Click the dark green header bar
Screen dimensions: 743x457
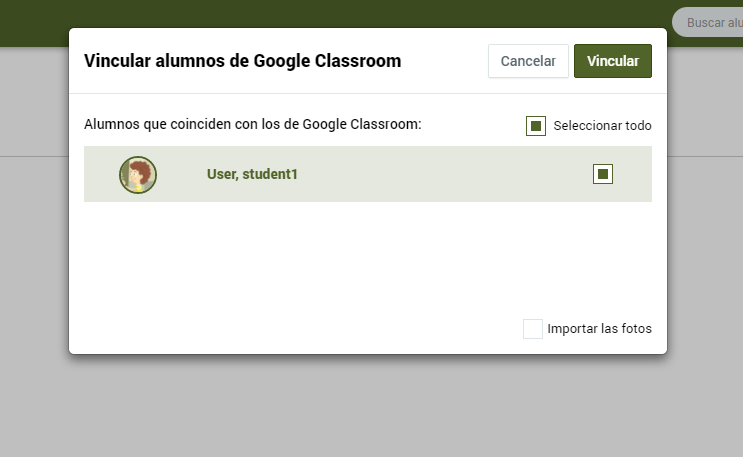click(332, 13)
